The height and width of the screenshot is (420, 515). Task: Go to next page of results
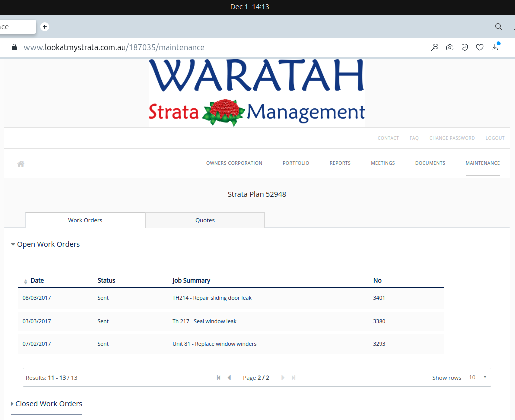point(283,378)
